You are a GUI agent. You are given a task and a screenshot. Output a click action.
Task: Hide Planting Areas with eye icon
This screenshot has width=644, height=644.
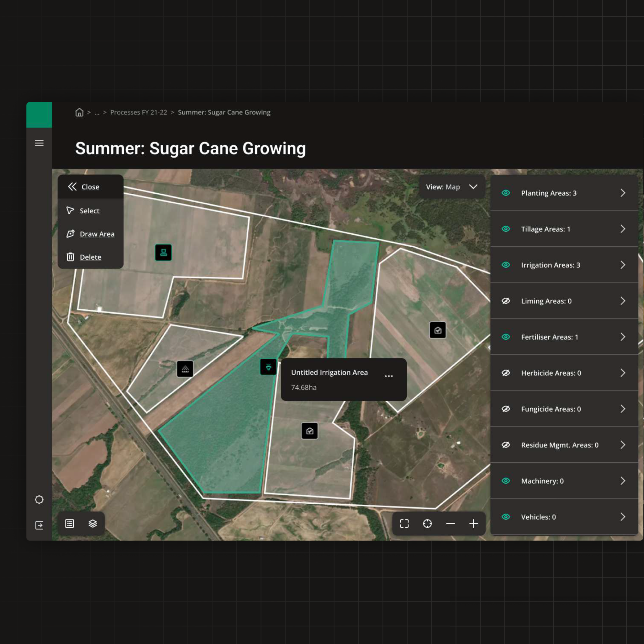click(x=506, y=193)
